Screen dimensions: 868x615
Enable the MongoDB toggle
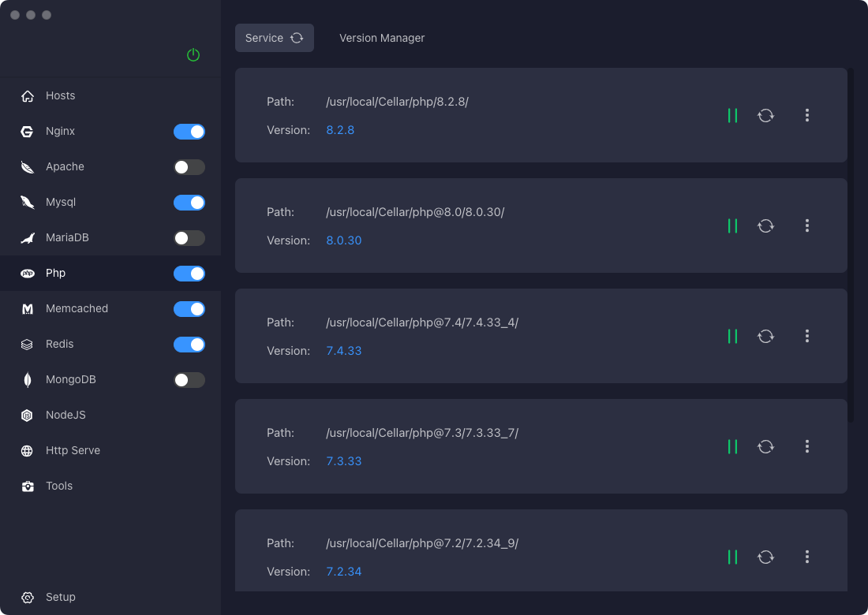(189, 379)
